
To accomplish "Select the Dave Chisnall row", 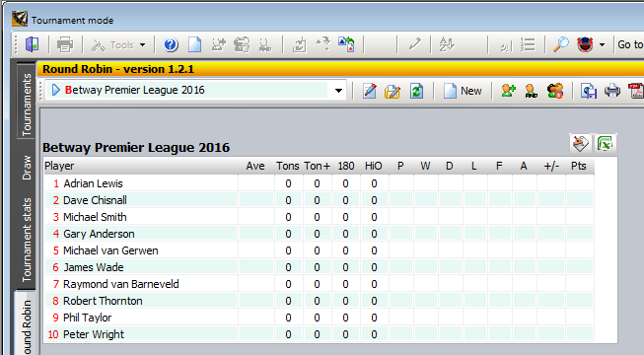I will click(319, 200).
